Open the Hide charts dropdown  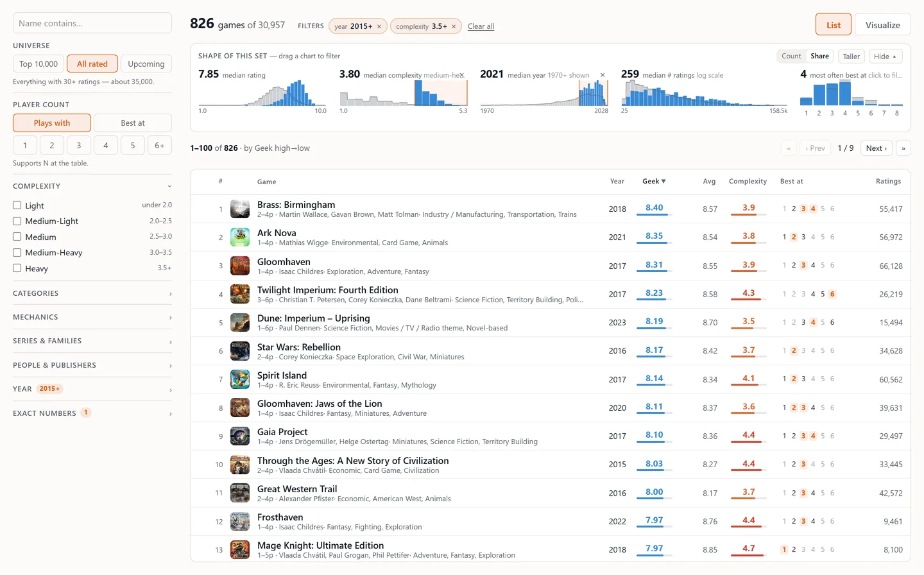pyautogui.click(x=886, y=56)
